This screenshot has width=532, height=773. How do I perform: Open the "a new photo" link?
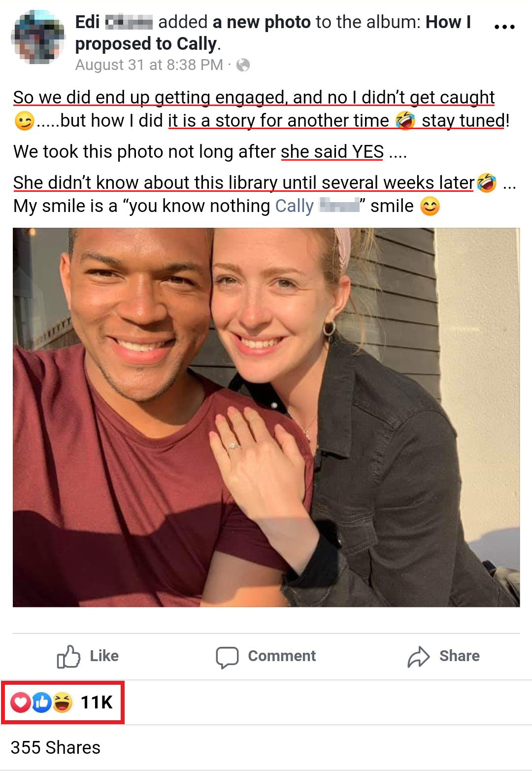262,22
